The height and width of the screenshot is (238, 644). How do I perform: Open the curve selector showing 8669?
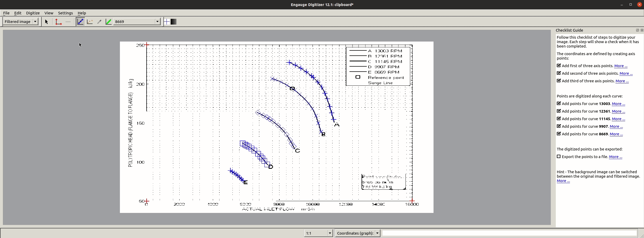(x=137, y=22)
